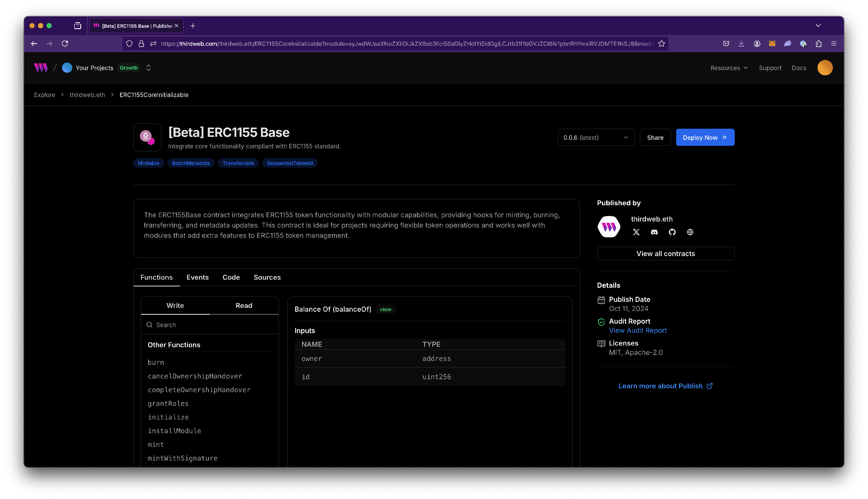Click the Deploy Now button
868x499 pixels.
tap(705, 137)
